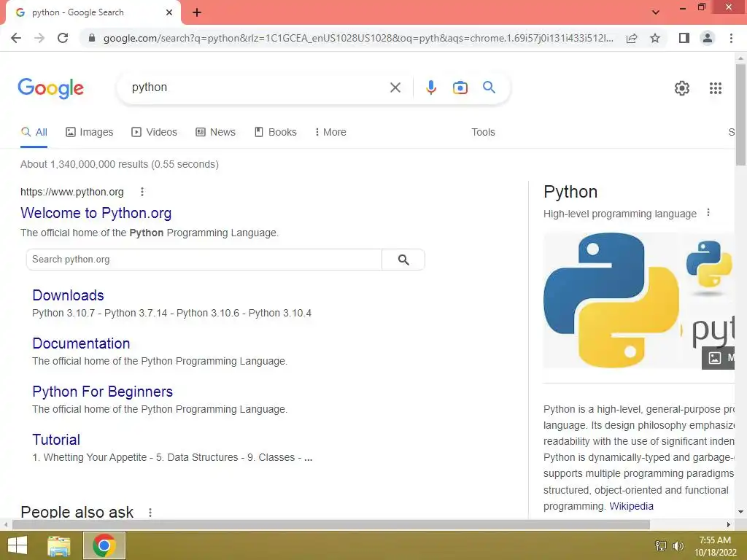Open Welcome to Python.org link
The width and height of the screenshot is (747, 560).
[x=96, y=213]
